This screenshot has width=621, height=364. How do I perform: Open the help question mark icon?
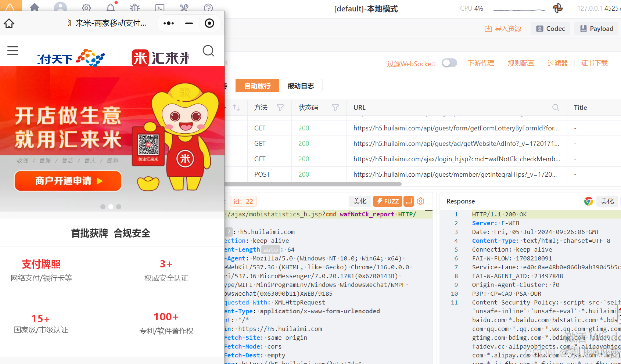coord(208,8)
